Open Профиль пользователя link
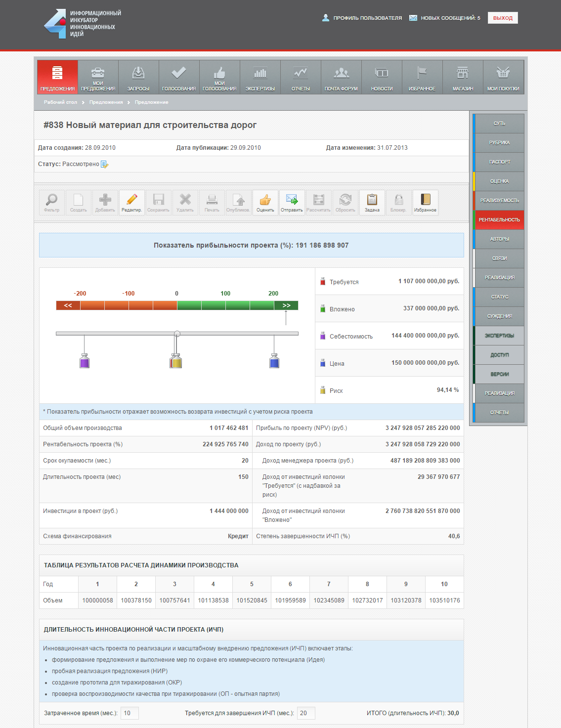 [x=367, y=18]
